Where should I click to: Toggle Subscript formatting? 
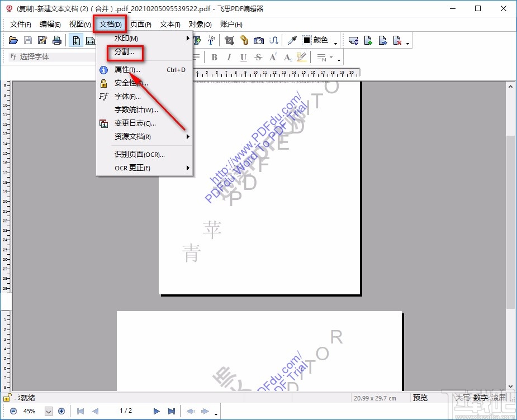[288, 58]
